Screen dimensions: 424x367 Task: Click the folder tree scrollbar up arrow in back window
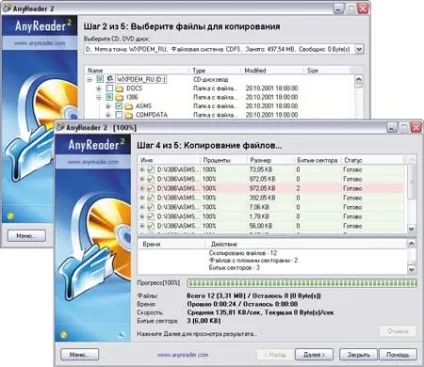(x=359, y=79)
